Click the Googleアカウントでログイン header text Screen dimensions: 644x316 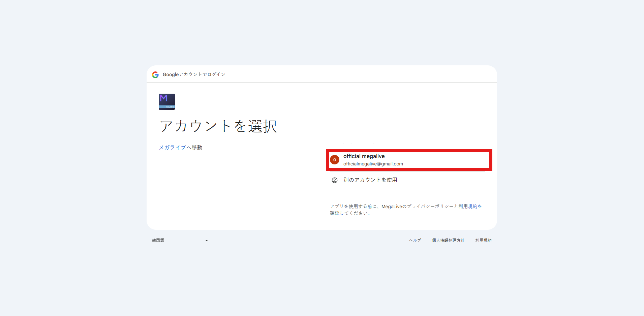tap(194, 74)
